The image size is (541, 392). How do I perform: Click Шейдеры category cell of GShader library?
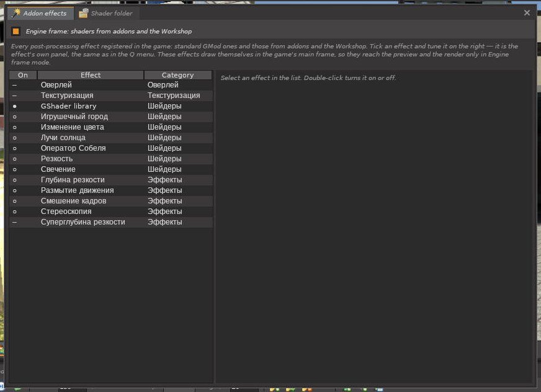164,106
